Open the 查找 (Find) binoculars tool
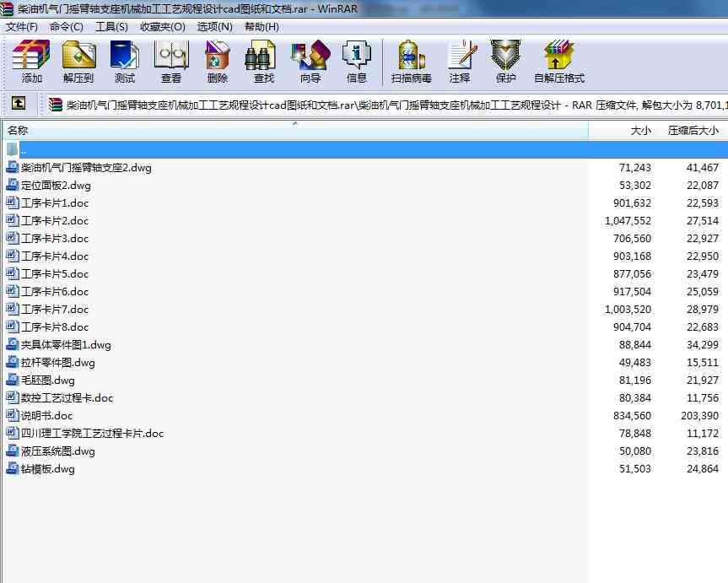This screenshot has width=728, height=583. 261,55
